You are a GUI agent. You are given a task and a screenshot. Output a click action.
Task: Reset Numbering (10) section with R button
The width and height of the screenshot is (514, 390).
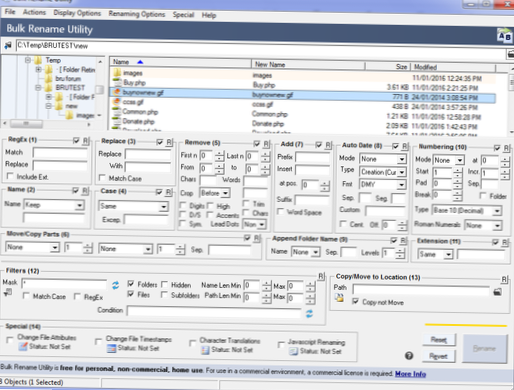(x=506, y=148)
